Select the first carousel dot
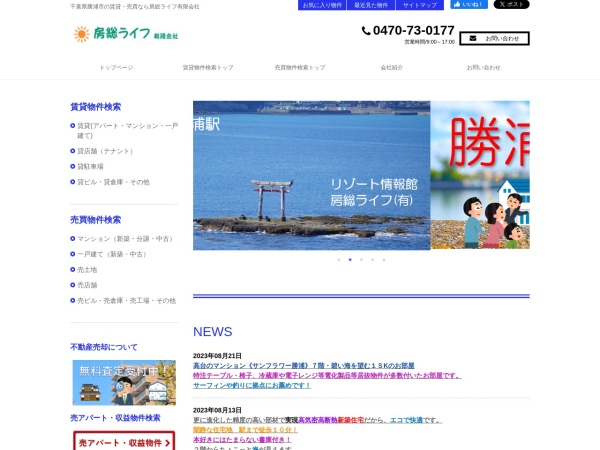The height and width of the screenshot is (450, 600). click(x=339, y=259)
